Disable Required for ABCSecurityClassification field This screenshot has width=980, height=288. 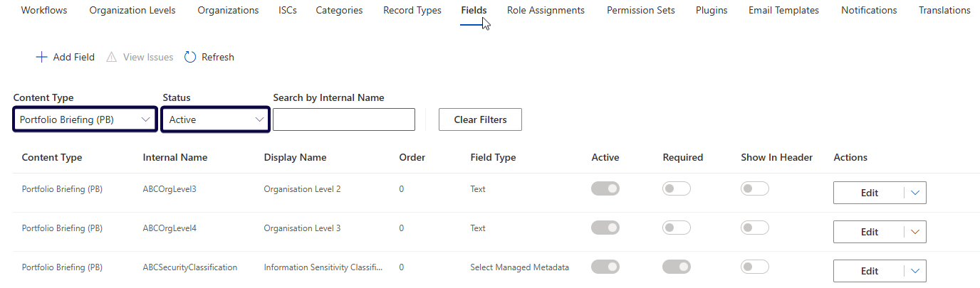pyautogui.click(x=676, y=267)
